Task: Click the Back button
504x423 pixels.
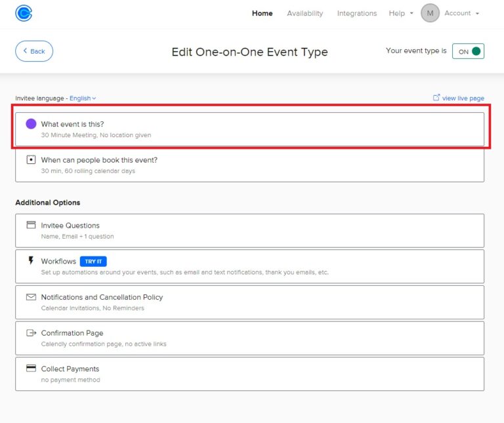Action: (34, 51)
